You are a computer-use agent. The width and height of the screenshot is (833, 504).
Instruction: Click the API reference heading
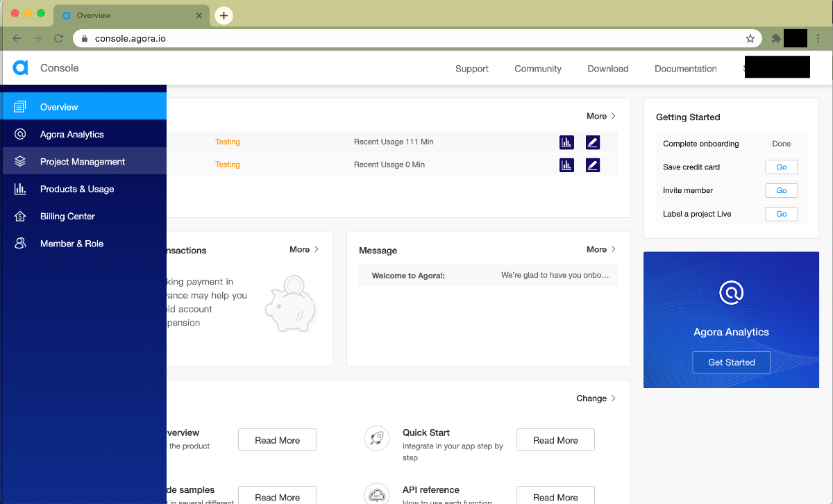431,489
